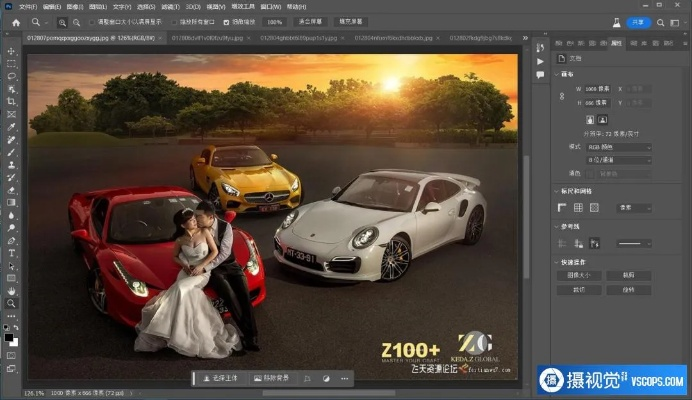Select the Crop tool
This screenshot has width=692, height=400.
12,101
